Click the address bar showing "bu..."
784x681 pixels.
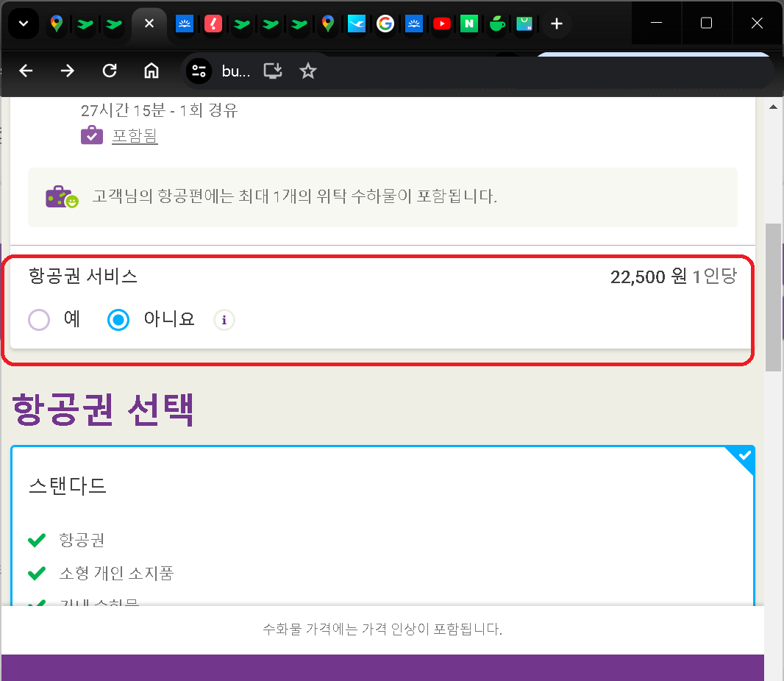tap(236, 71)
